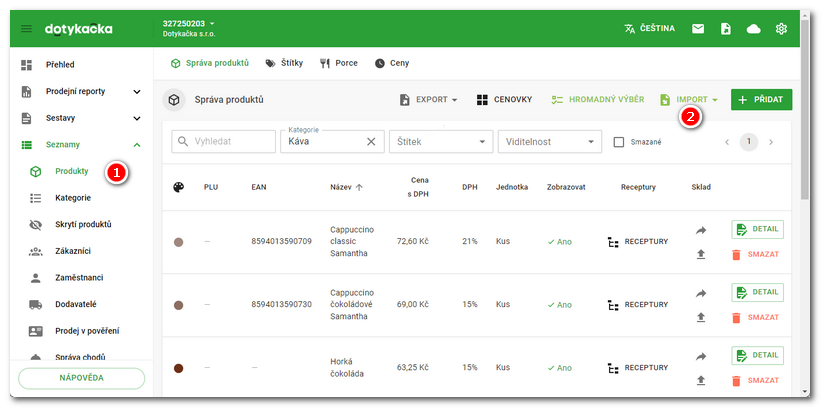The width and height of the screenshot is (821, 408).
Task: Click upload icon for Horká čokoláda
Action: 701,381
